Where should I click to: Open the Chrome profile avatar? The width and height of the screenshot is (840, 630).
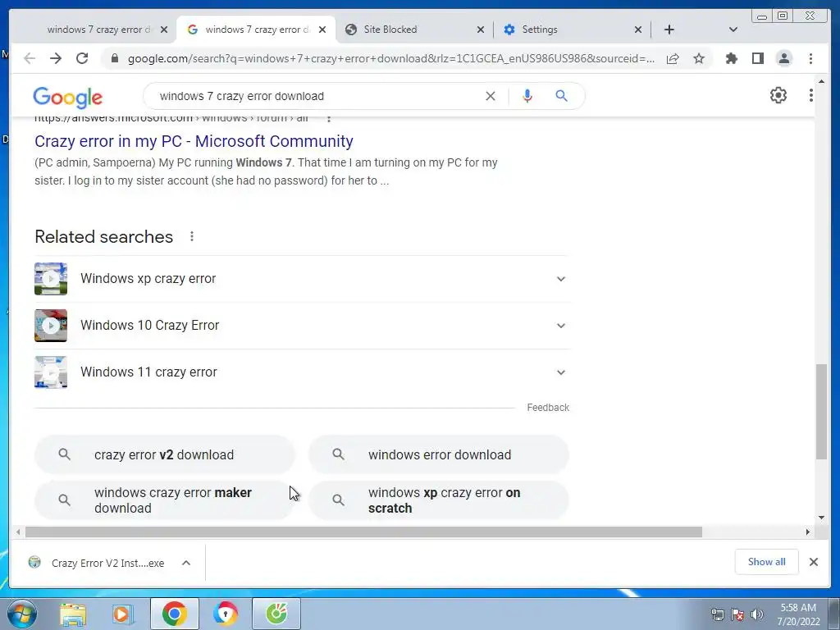[x=783, y=58]
